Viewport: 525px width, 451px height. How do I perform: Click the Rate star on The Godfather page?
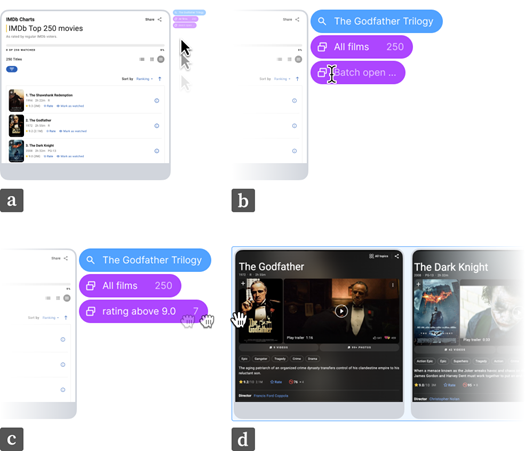pos(276,382)
